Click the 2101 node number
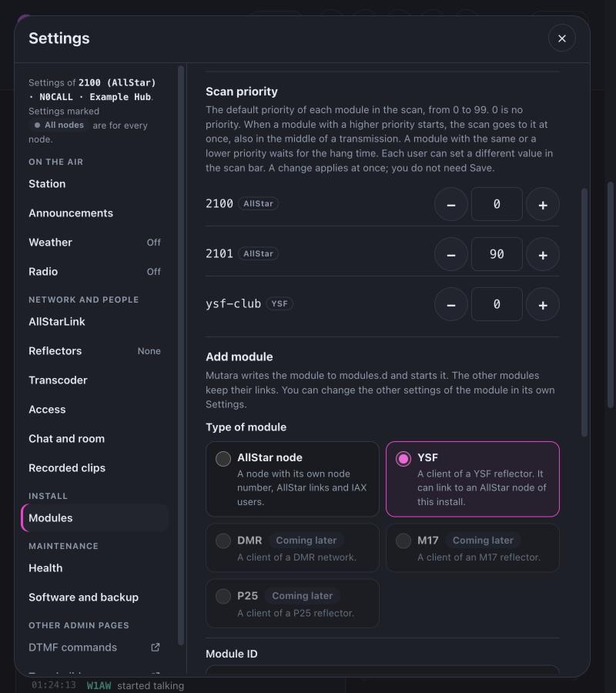The image size is (616, 693). click(219, 253)
